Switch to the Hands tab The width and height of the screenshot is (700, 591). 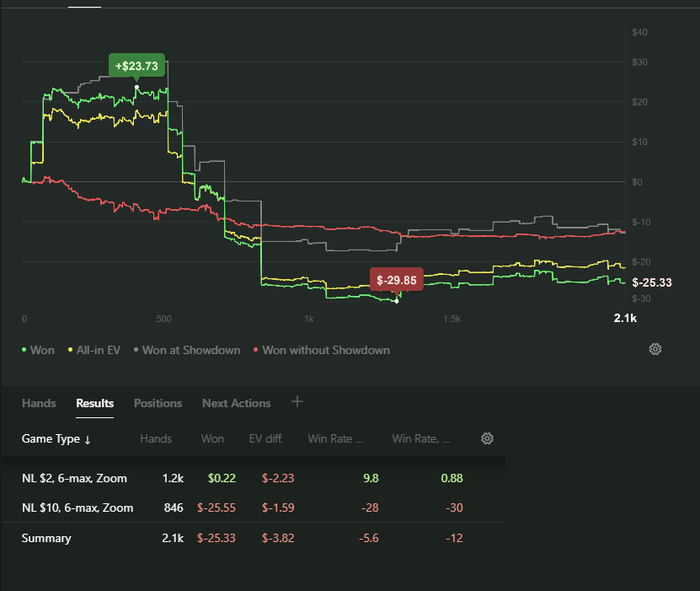[39, 403]
